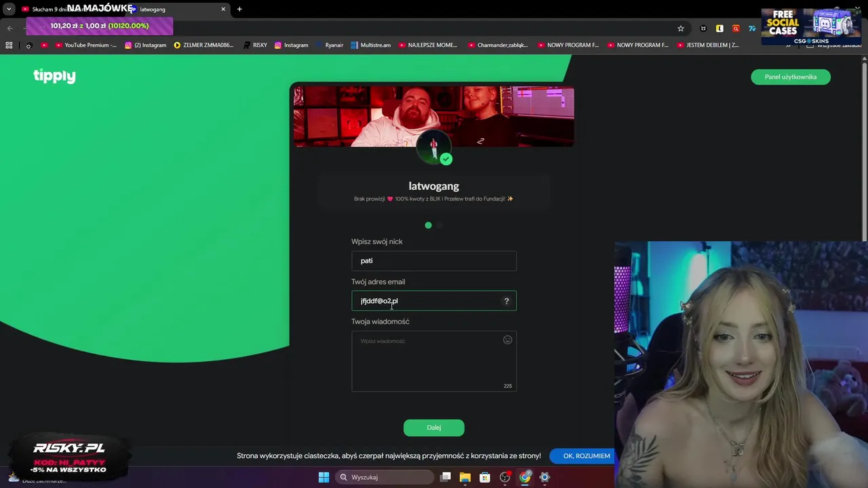Click the red search extension icon
868x488 pixels.
coord(736,28)
